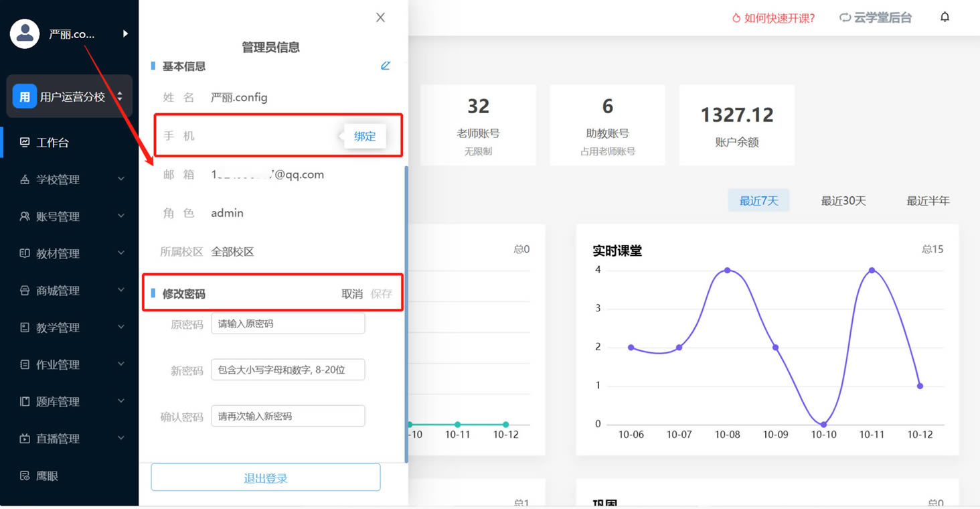Switch to 最近半年 time range
This screenshot has height=509, width=980.
pyautogui.click(x=928, y=201)
